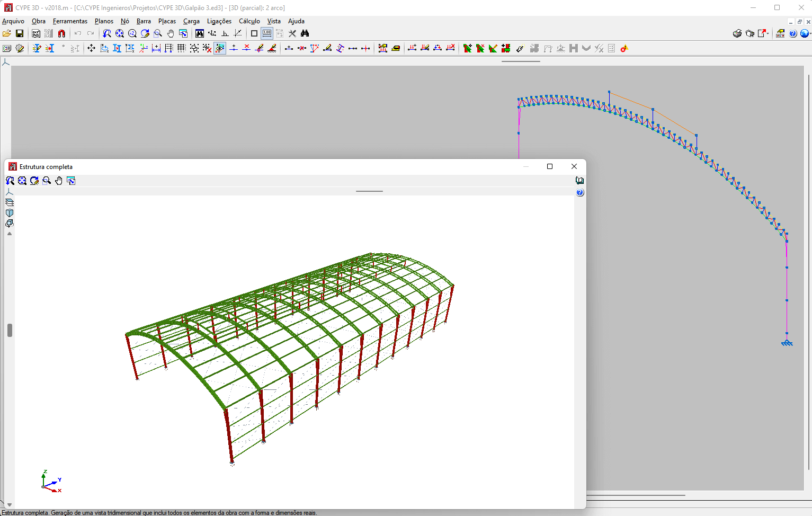The image size is (812, 516).
Task: Open the Carga menu
Action: 191,21
